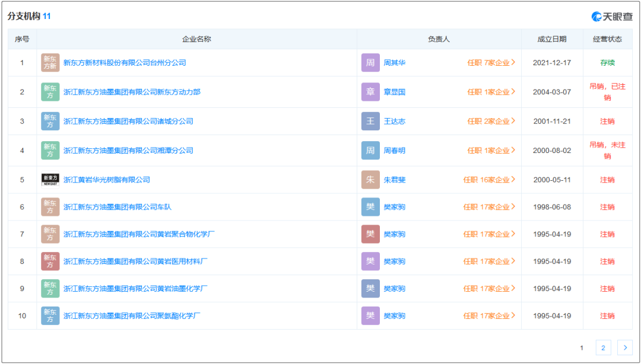Expand 任职 17家企业 in 黄岩聚合物化学厂 row
This screenshot has width=641, height=364.
coord(489,234)
